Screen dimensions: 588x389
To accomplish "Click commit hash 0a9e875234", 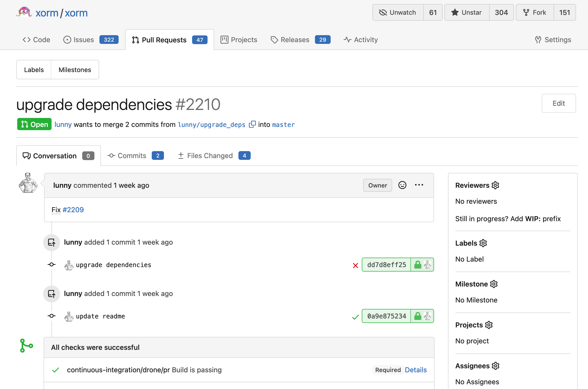I will coord(386,316).
